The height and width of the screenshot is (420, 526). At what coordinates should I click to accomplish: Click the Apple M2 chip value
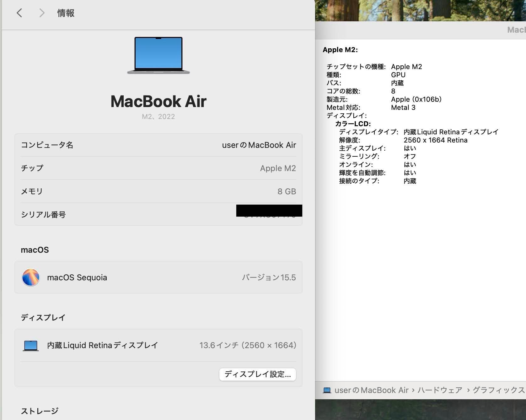[278, 168]
